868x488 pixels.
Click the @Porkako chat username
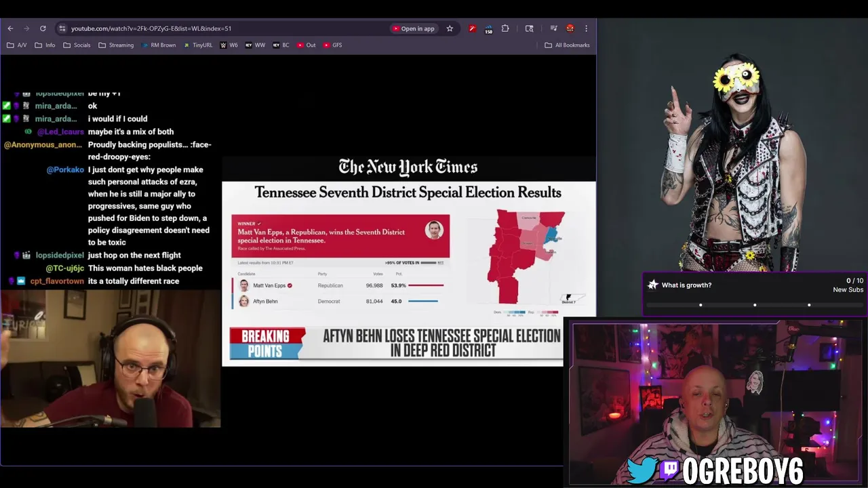tap(65, 170)
